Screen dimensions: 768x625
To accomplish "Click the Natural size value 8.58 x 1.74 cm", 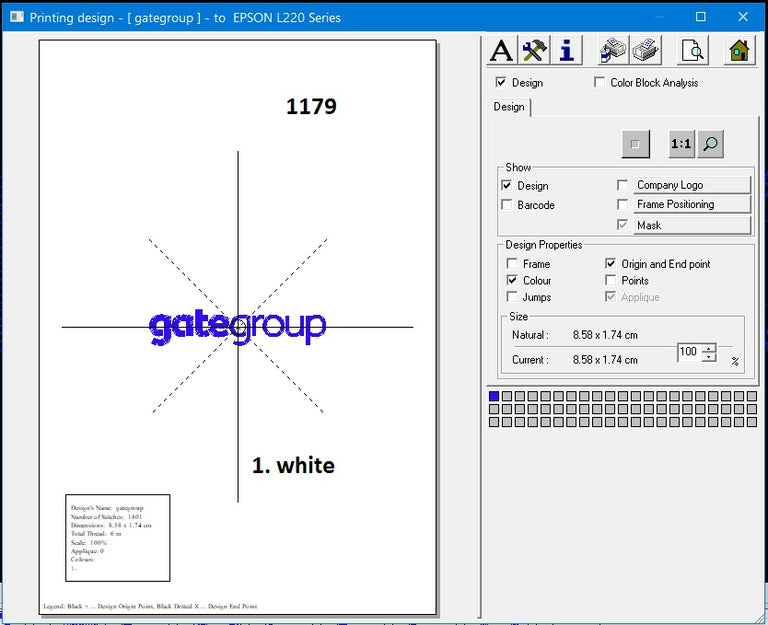I will (605, 335).
